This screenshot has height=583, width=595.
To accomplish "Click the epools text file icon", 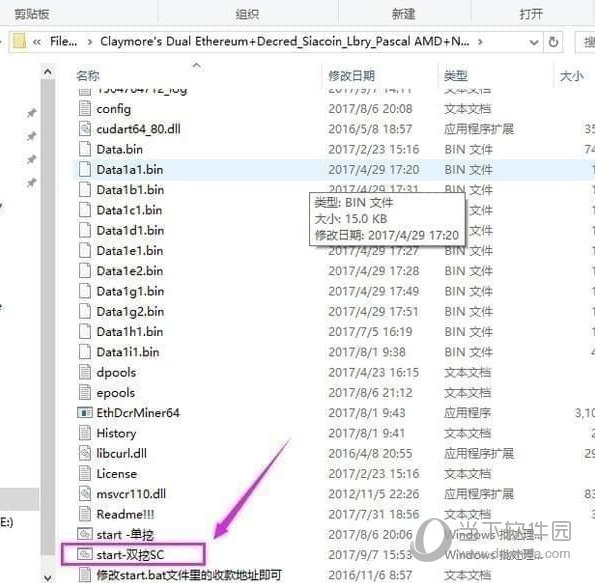I will [x=85, y=392].
